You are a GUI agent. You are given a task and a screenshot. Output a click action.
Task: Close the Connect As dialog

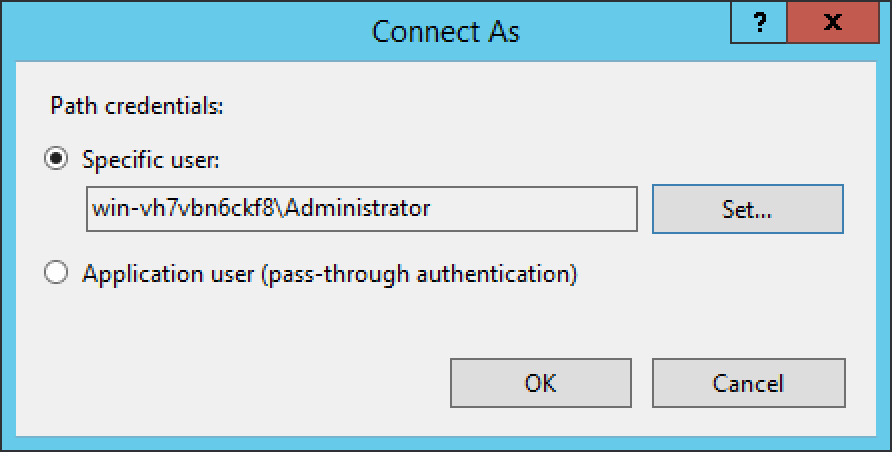tap(833, 22)
